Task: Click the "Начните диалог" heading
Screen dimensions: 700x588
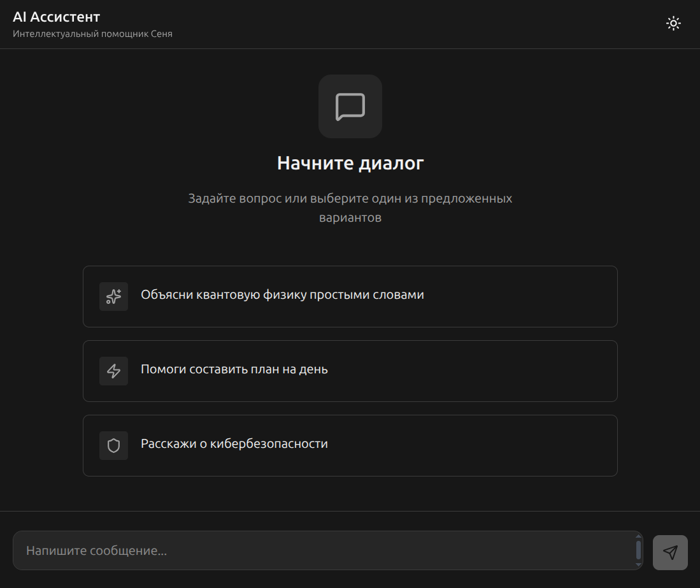Action: 350,163
